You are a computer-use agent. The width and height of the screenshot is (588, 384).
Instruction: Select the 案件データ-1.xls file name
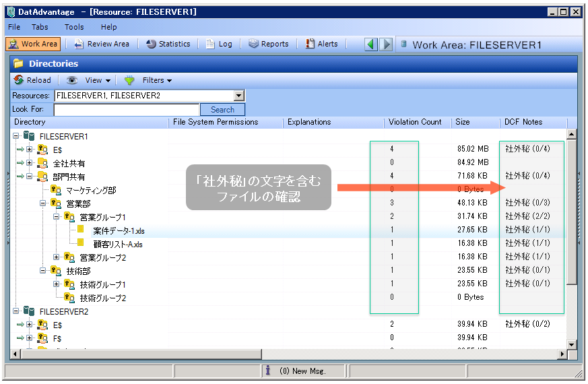(x=119, y=231)
